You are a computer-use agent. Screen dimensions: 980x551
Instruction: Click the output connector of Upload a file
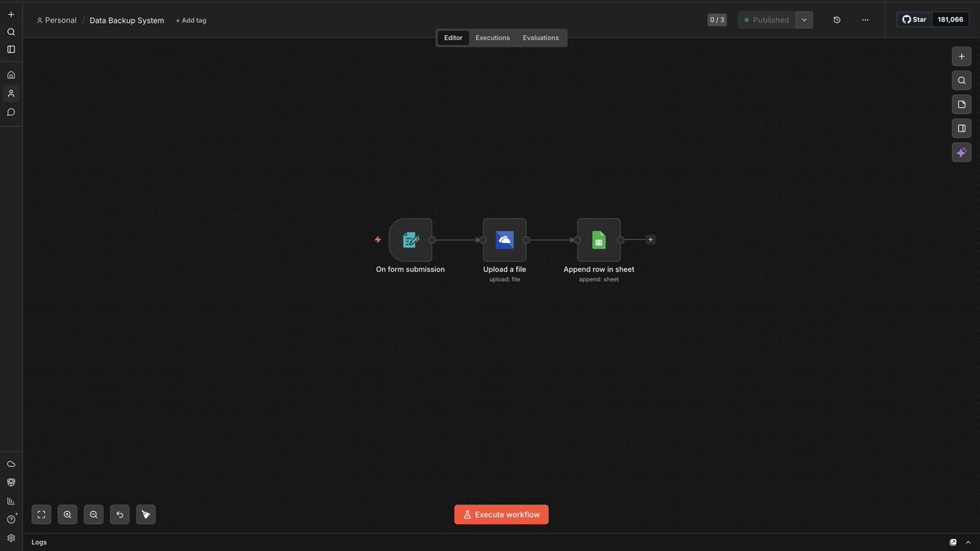tap(527, 240)
